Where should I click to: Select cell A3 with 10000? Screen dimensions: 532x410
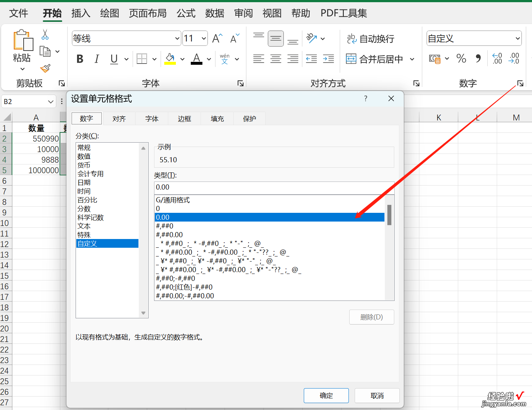pyautogui.click(x=36, y=149)
